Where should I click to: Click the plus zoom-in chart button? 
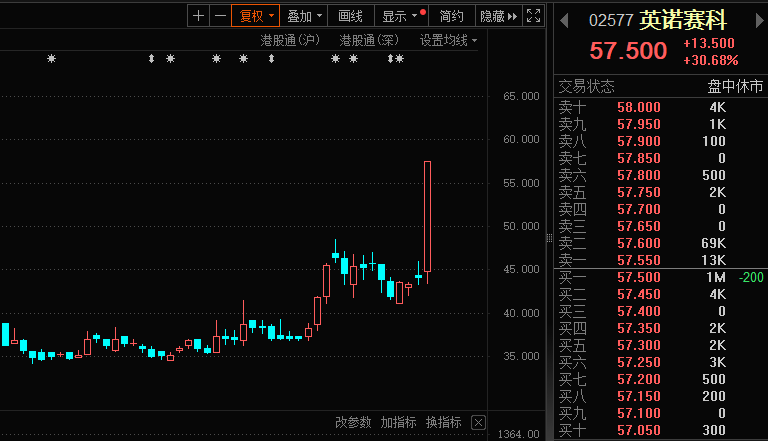coord(198,16)
